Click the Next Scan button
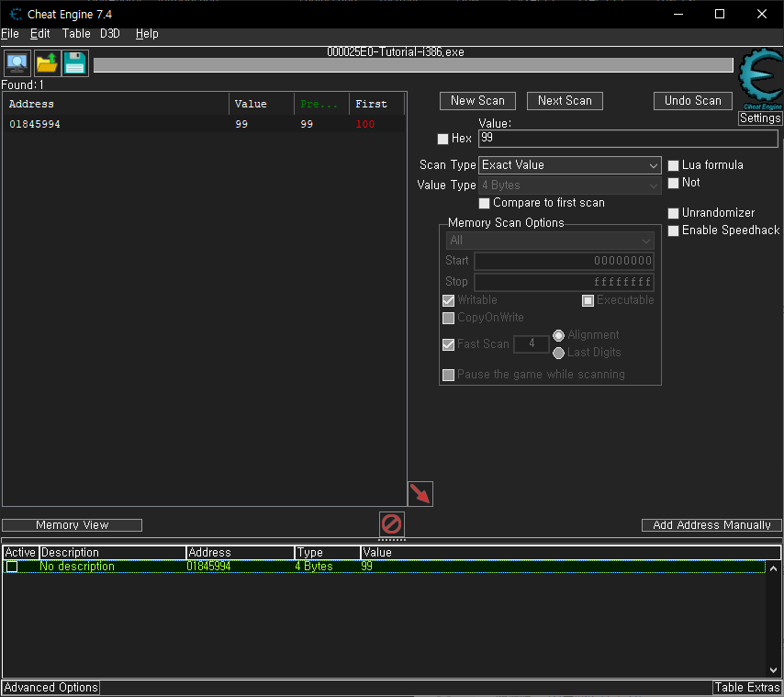This screenshot has width=784, height=697. point(565,101)
